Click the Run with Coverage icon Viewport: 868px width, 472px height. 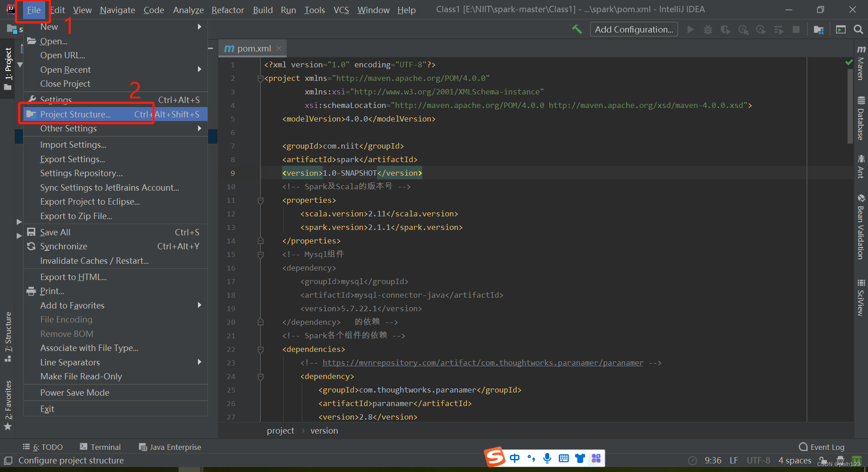click(x=726, y=29)
